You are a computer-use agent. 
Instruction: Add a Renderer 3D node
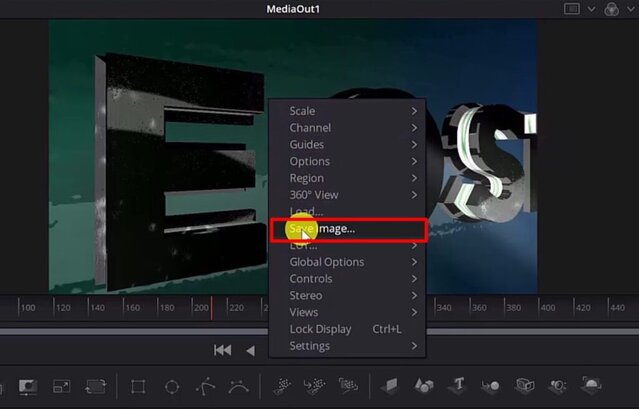tap(591, 385)
